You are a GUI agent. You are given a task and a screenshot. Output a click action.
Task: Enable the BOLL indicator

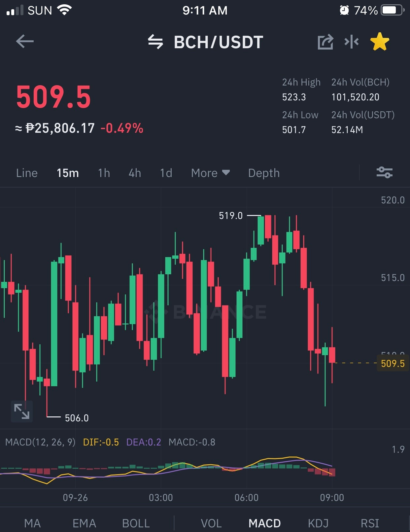(136, 523)
